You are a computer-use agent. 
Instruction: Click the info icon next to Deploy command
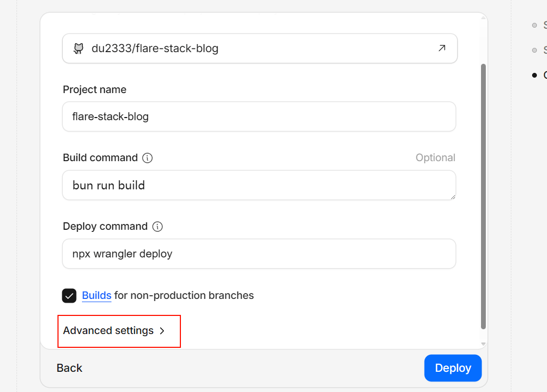pyautogui.click(x=158, y=227)
